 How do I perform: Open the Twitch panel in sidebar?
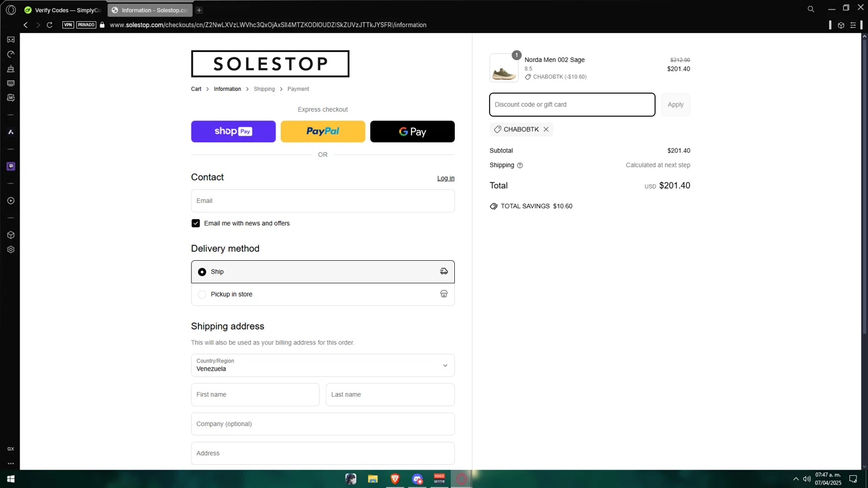pos(10,167)
